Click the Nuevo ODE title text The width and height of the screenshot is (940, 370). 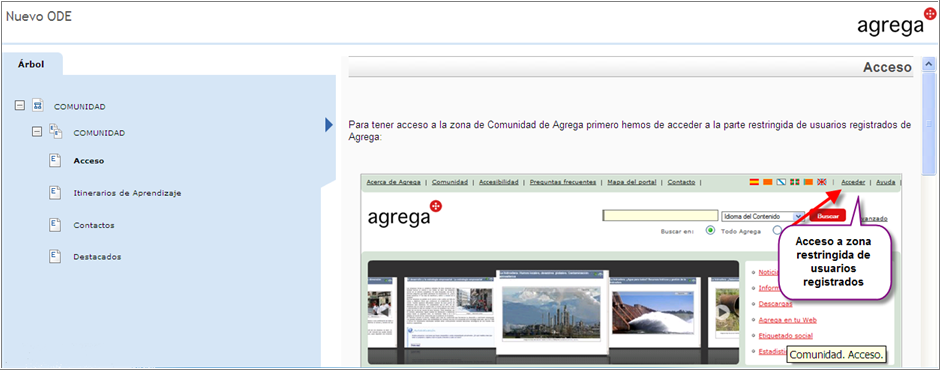point(38,17)
